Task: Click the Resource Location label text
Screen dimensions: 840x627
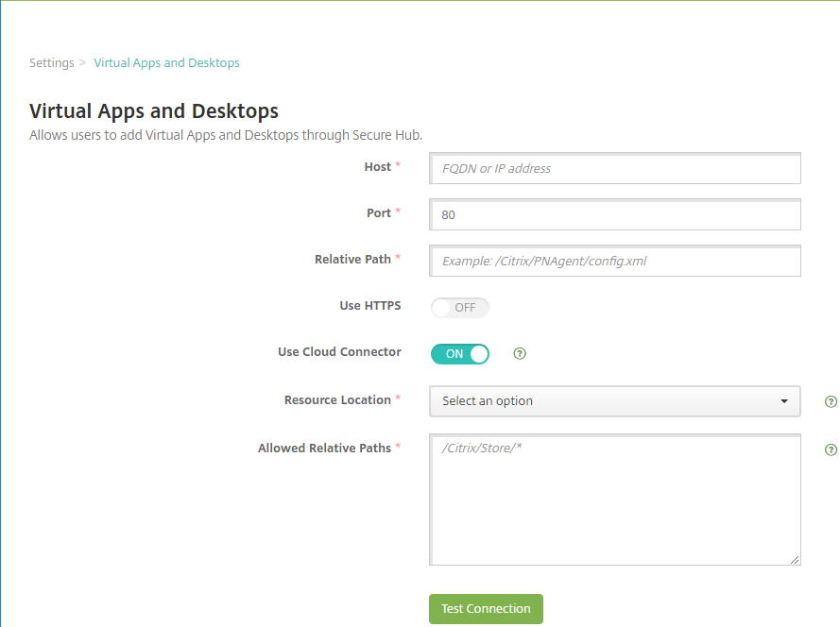Action: click(x=337, y=400)
